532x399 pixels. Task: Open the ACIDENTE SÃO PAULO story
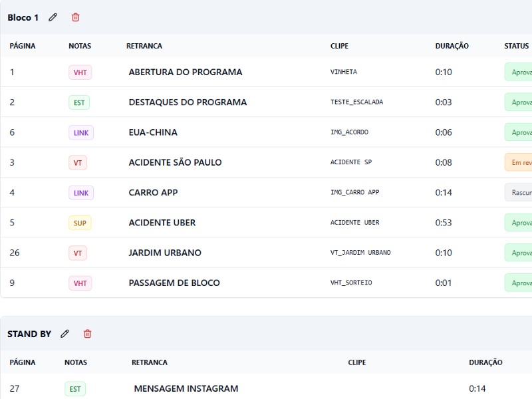[x=175, y=162]
